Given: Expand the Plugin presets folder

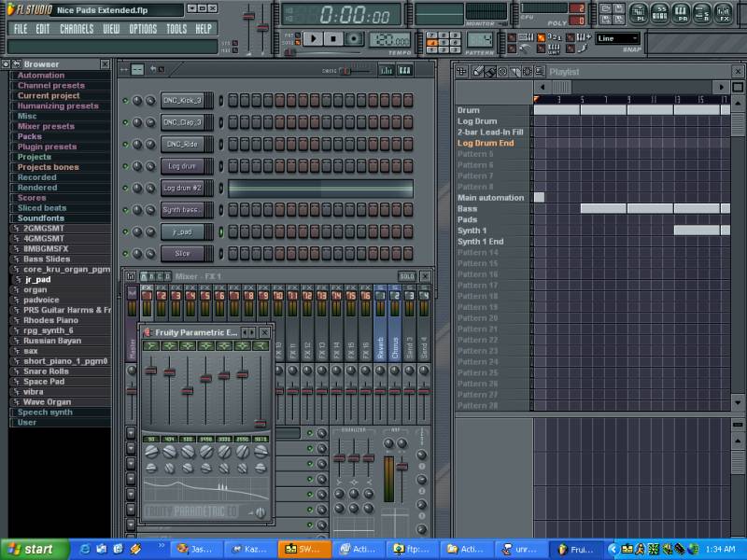Looking at the screenshot, I should [x=46, y=147].
